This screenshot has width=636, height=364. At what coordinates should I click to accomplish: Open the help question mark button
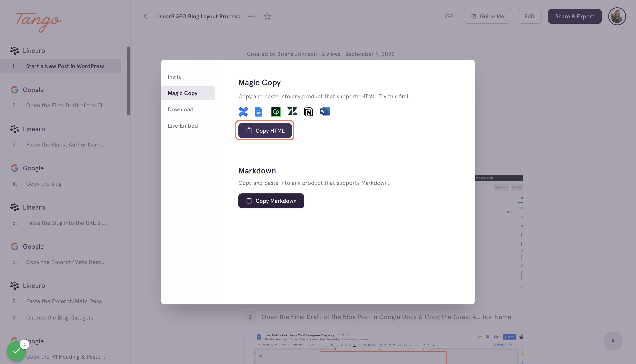pos(613,341)
